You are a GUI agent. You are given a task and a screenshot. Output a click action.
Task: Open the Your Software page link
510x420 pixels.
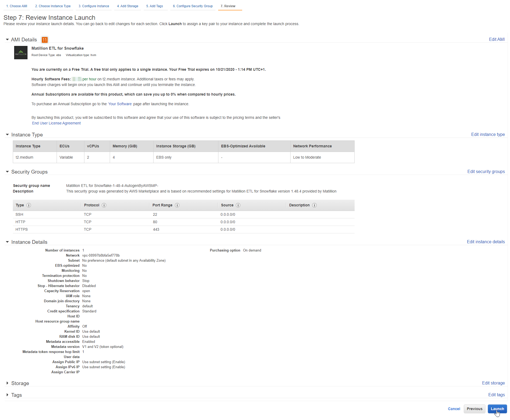[120, 104]
